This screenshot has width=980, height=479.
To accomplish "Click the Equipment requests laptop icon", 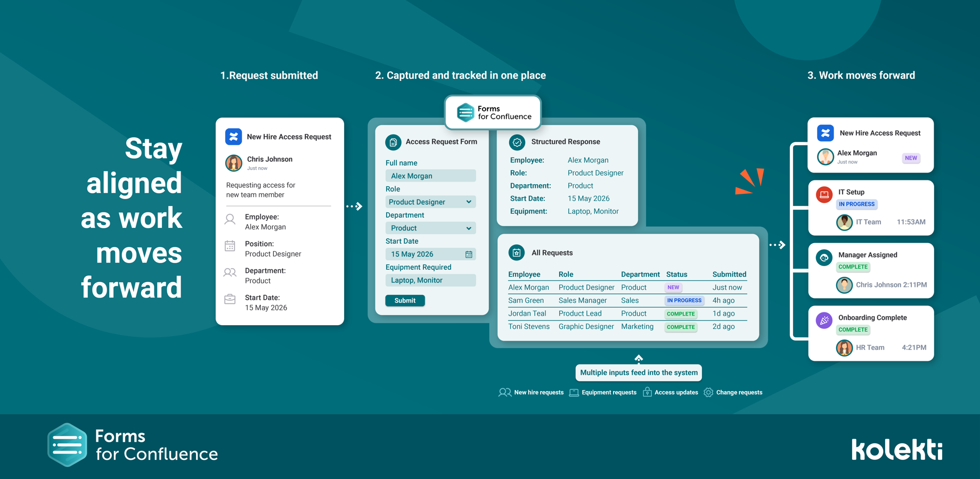I will [574, 393].
